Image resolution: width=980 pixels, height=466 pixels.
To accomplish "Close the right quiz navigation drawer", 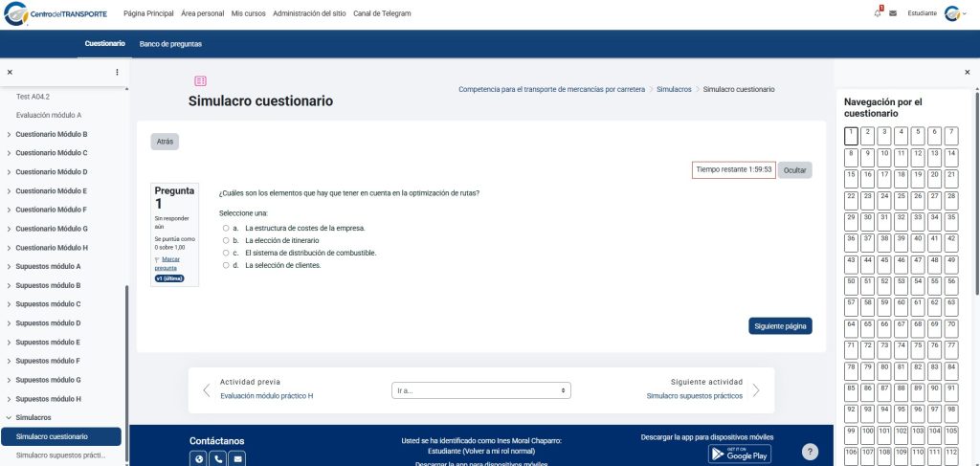I will point(968,73).
